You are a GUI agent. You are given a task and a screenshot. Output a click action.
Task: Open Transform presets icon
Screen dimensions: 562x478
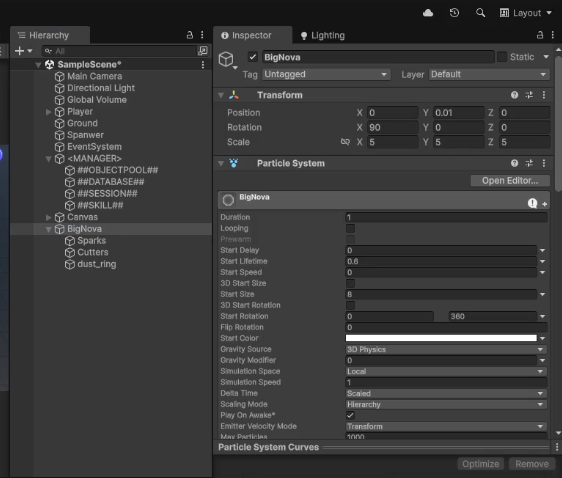[x=529, y=95]
